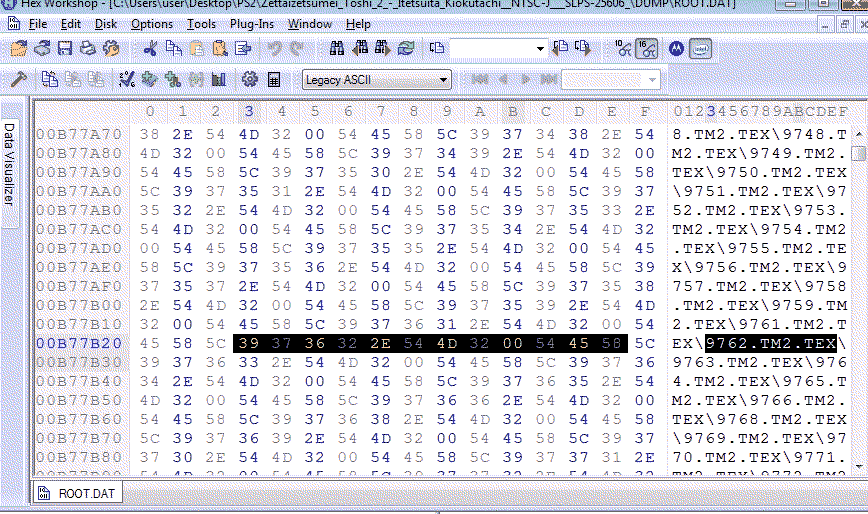Open the Edit menu
The image size is (868, 514).
(x=70, y=24)
